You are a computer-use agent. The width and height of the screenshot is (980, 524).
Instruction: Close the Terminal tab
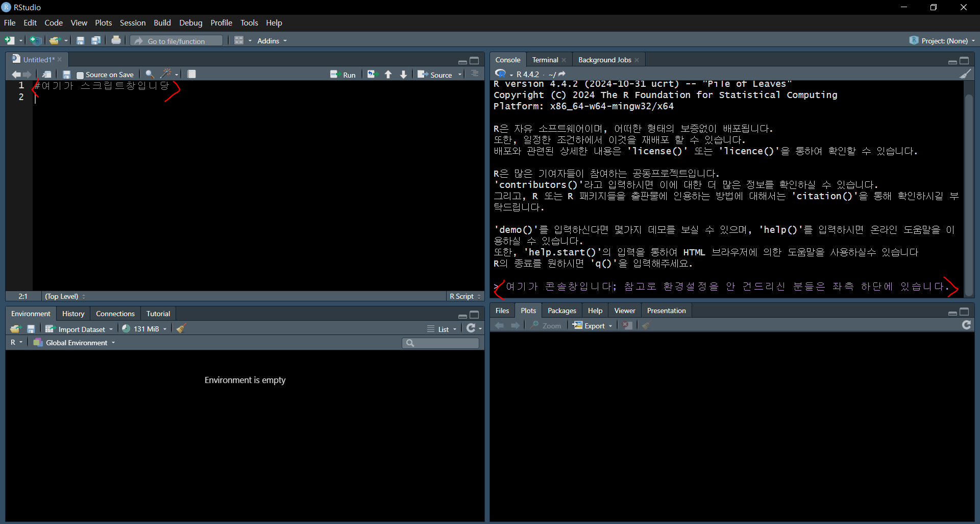point(564,60)
